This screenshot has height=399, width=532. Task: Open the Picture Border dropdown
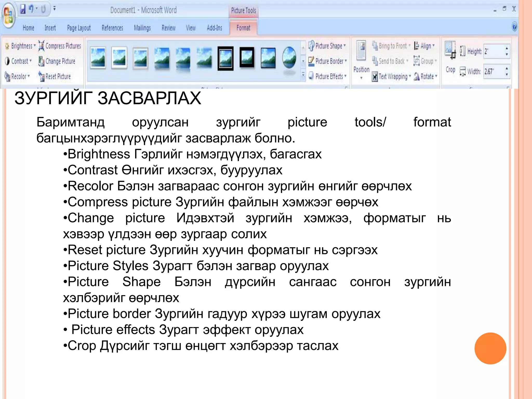click(328, 61)
